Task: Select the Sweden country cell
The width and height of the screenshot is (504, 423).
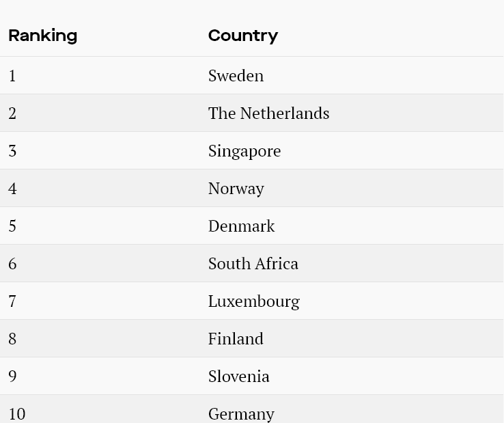Action: tap(236, 76)
